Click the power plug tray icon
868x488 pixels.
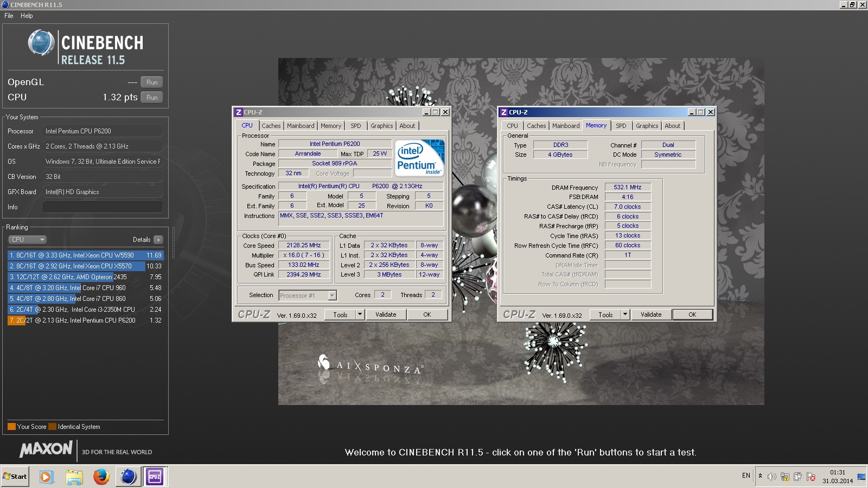[797, 477]
